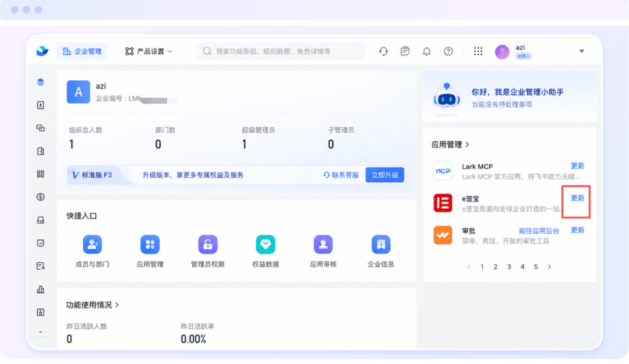Go to next page of app list
629x364 pixels.
(550, 267)
